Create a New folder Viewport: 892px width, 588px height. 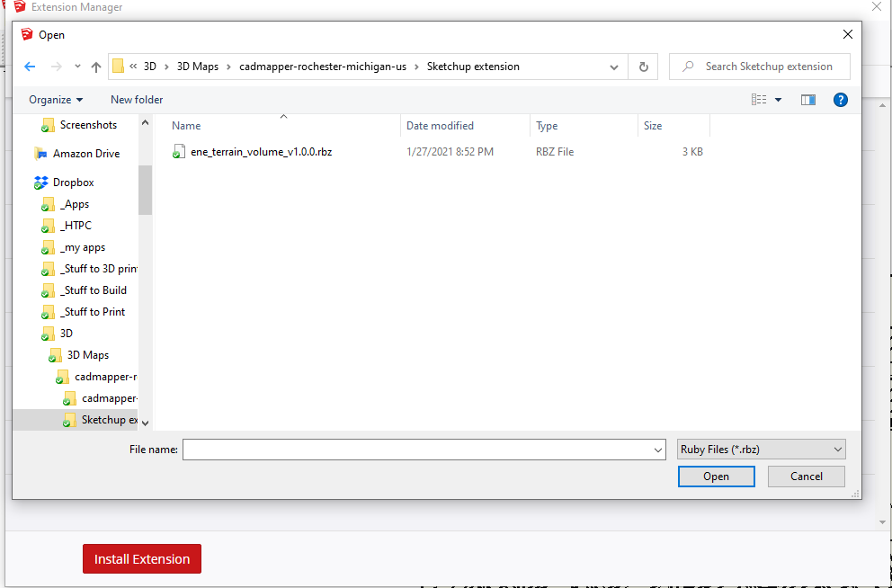[x=137, y=100]
